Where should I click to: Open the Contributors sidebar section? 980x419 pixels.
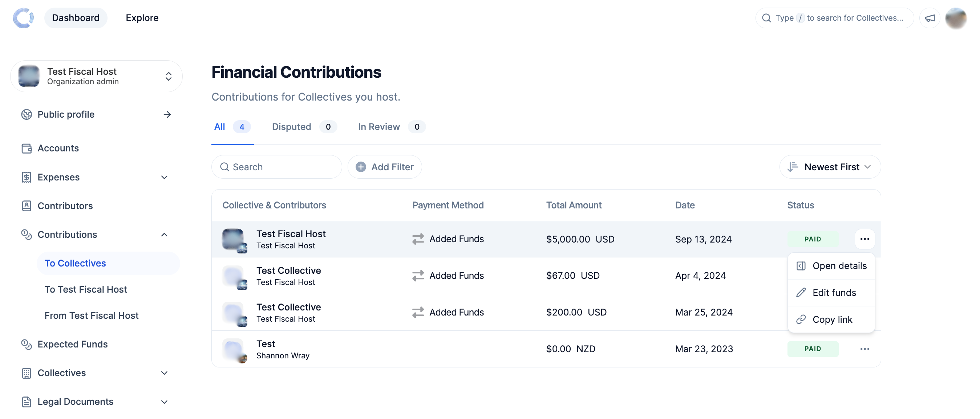coord(65,206)
